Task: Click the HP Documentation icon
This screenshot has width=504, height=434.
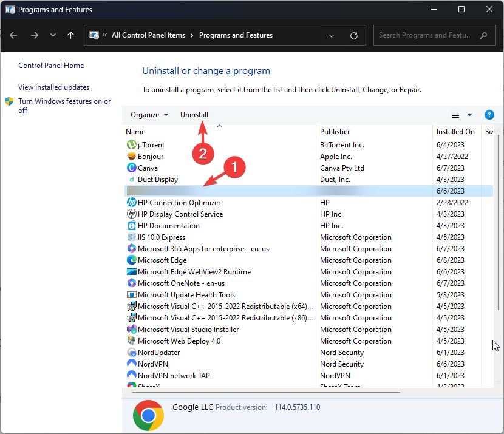Action: (131, 226)
